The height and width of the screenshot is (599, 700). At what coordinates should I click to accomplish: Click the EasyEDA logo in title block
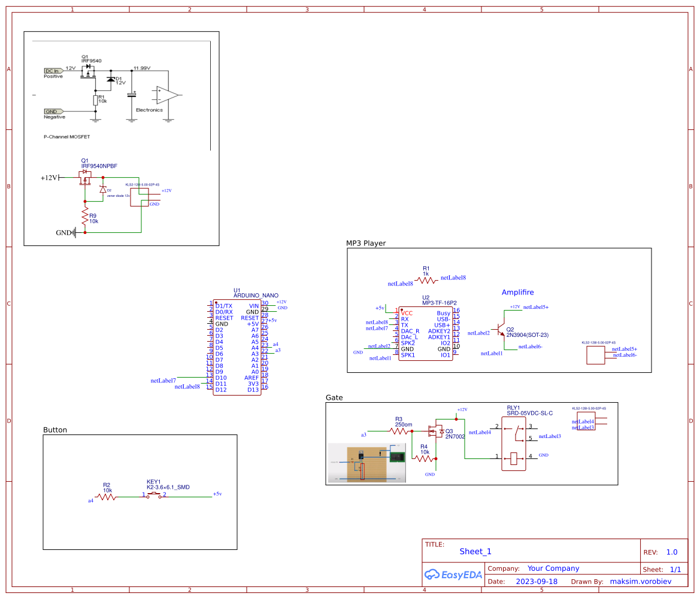tap(453, 575)
